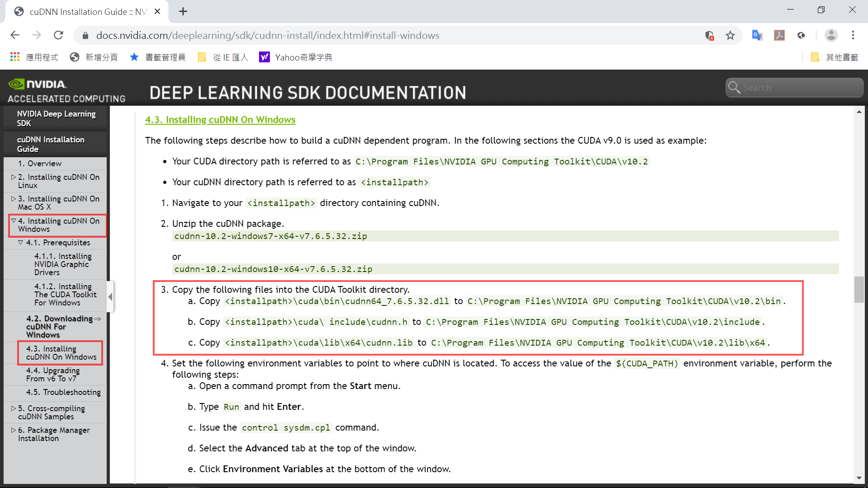Click the cudnn64_7.6.5.32.dll path text
Screen dimensions: 868x488
point(337,301)
